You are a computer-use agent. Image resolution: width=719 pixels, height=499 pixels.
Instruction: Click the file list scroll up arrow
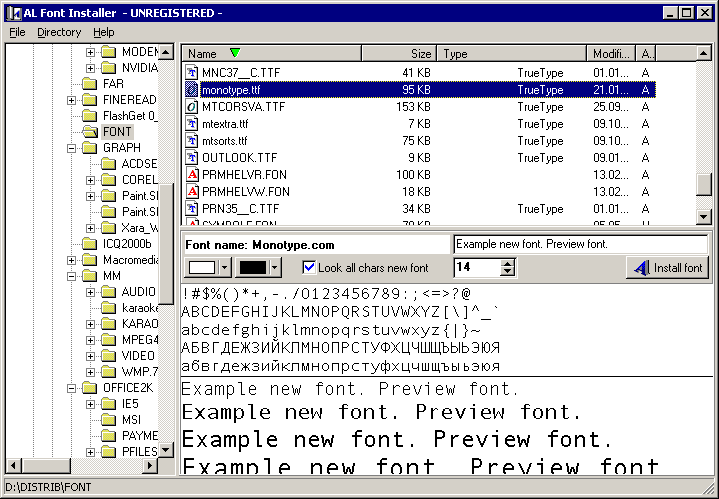pyautogui.click(x=704, y=53)
